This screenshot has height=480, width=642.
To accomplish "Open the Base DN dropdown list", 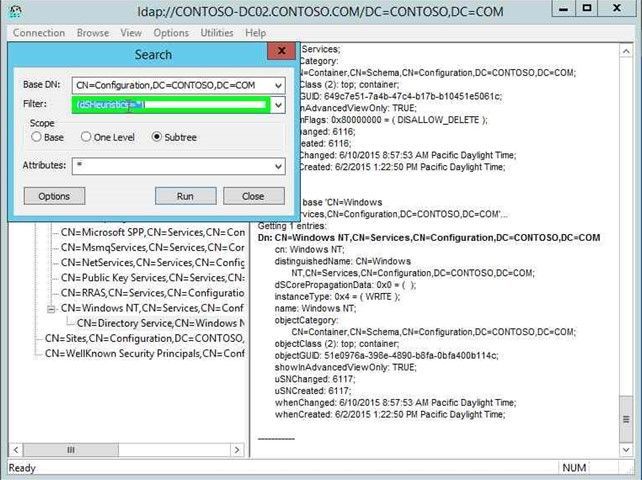I will tap(278, 85).
